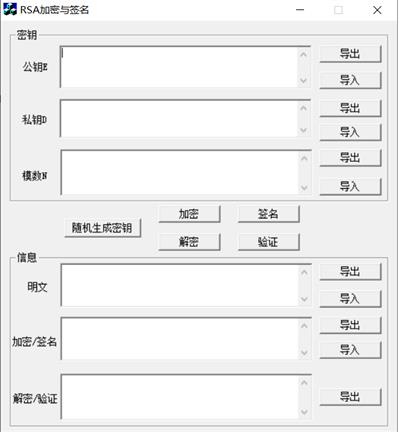The image size is (399, 432).
Task: Click the 随机生成密钥 button
Action: tap(103, 228)
